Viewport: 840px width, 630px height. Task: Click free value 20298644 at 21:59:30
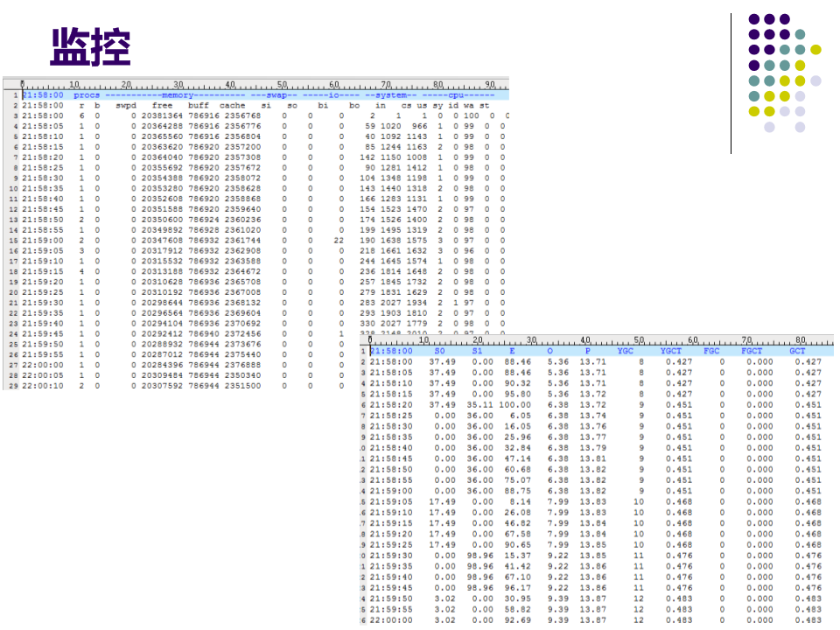[x=162, y=303]
